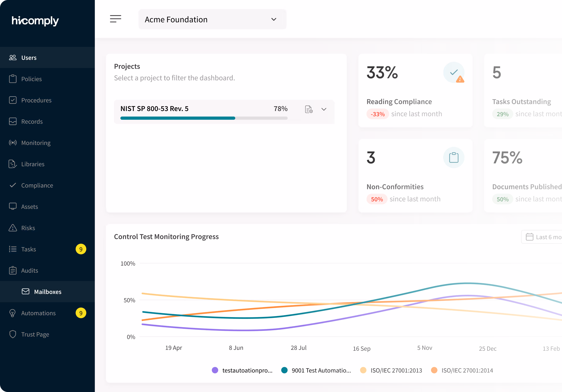Click the hamburger menu at the top
The width and height of the screenshot is (562, 392).
pyautogui.click(x=116, y=19)
